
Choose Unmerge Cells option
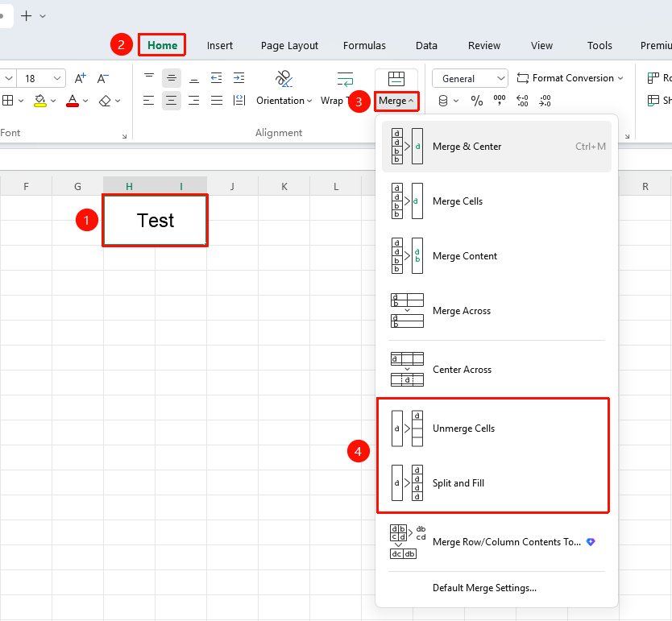point(496,428)
